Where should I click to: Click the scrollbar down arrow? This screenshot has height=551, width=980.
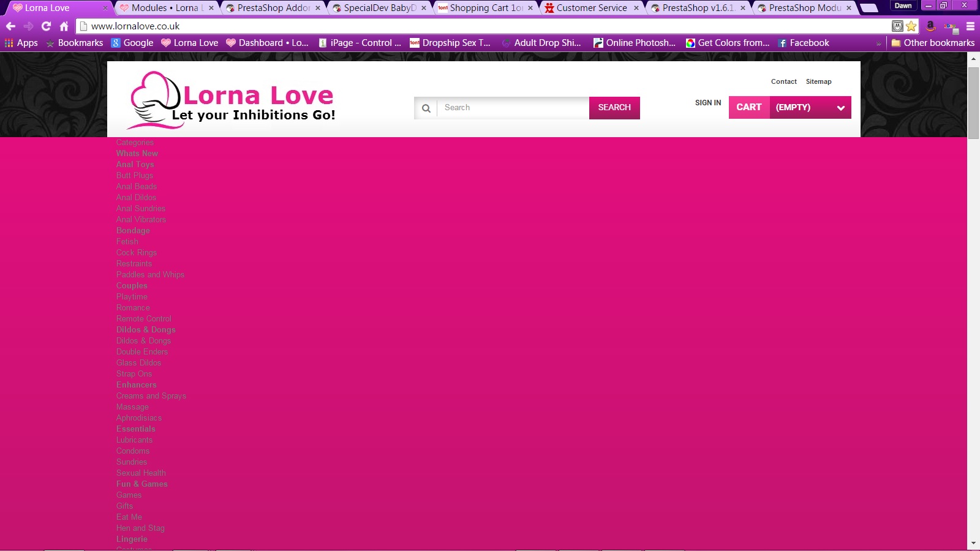pyautogui.click(x=973, y=544)
